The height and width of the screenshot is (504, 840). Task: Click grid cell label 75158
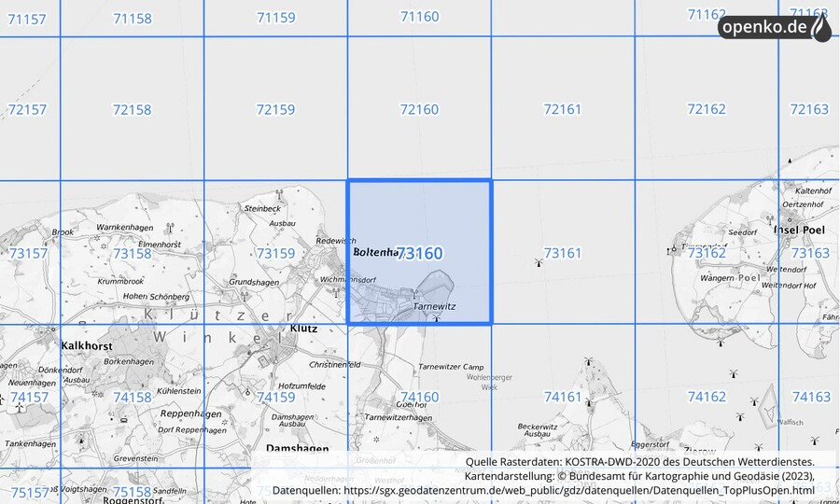133,491
